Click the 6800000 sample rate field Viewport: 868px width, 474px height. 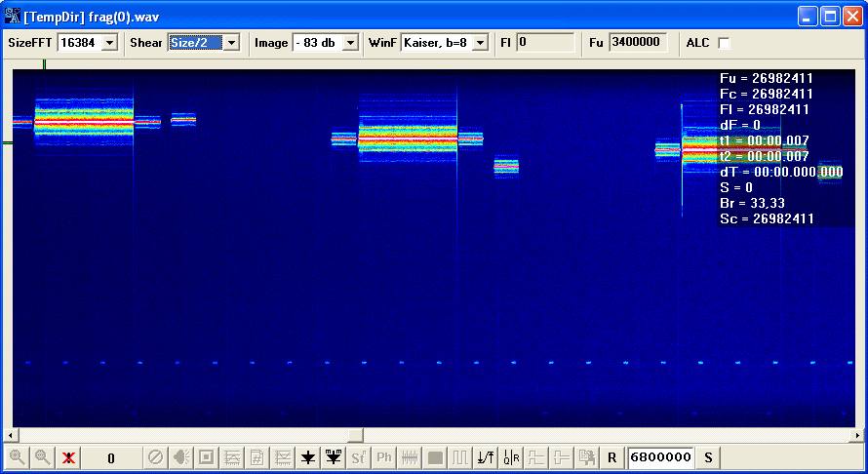[x=661, y=457]
